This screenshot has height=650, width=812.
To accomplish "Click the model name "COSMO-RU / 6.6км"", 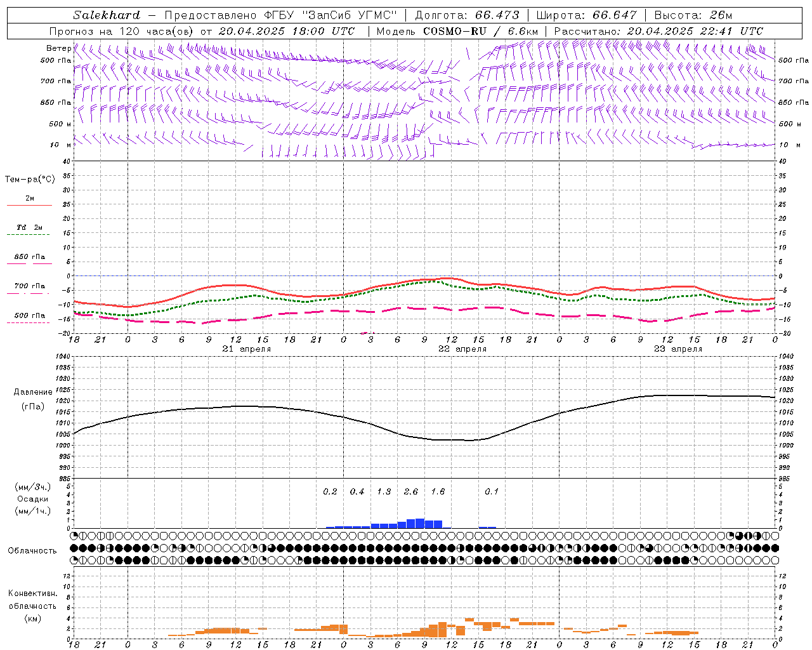I will [481, 31].
